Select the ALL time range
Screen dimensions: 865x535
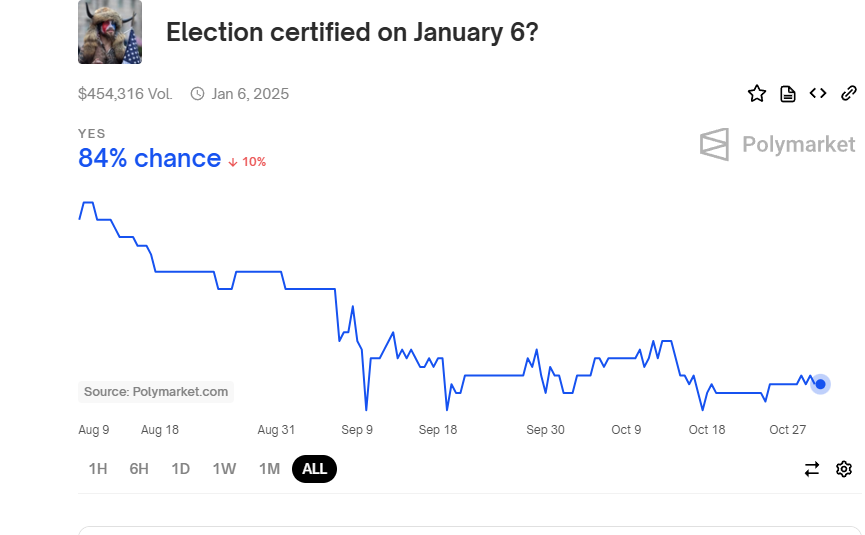(314, 469)
